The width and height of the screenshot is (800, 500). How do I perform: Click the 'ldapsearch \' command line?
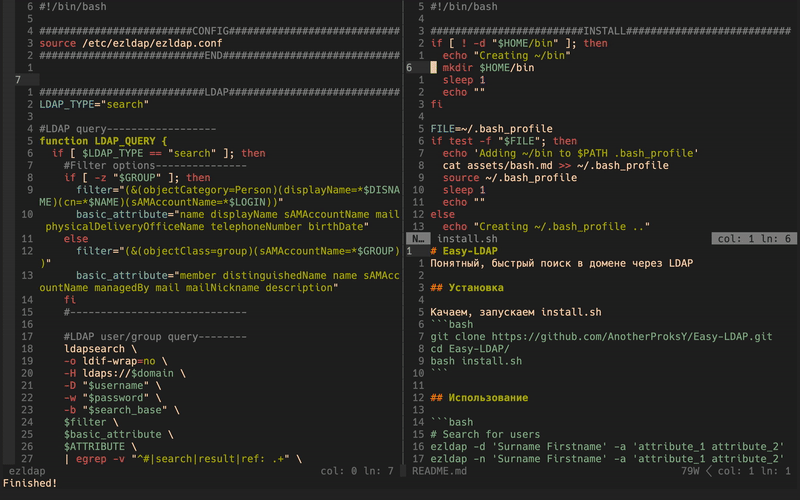100,349
